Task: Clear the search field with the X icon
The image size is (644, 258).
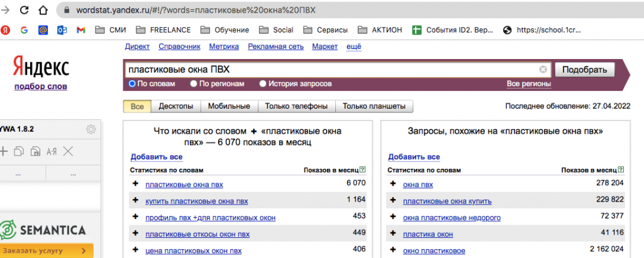Action: tap(543, 70)
